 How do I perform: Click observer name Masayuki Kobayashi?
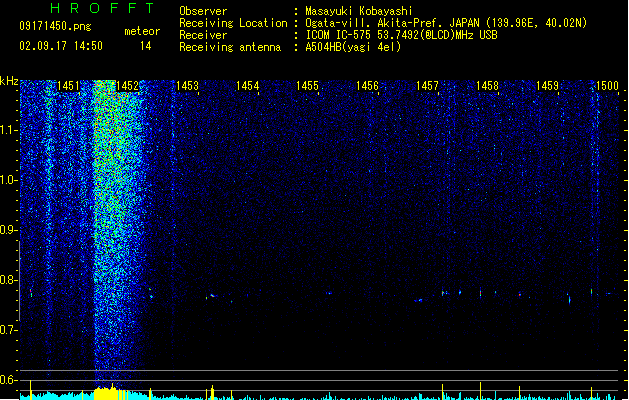(359, 11)
